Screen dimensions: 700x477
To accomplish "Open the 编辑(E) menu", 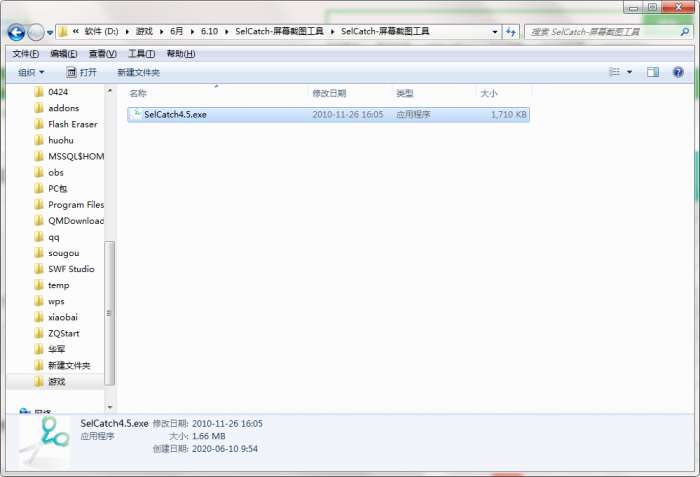I will (x=64, y=54).
